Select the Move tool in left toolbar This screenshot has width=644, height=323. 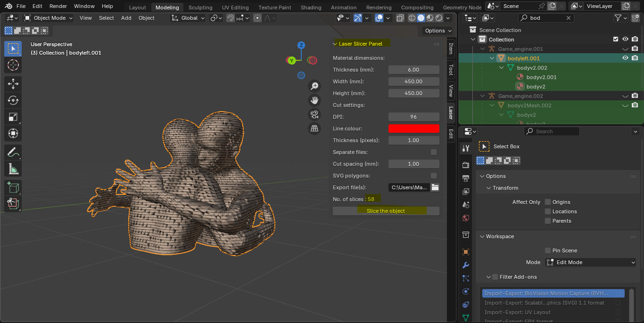pyautogui.click(x=13, y=83)
